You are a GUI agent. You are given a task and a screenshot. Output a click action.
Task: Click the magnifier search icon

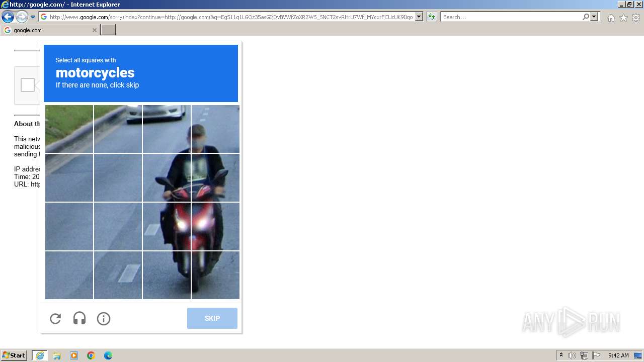[586, 17]
